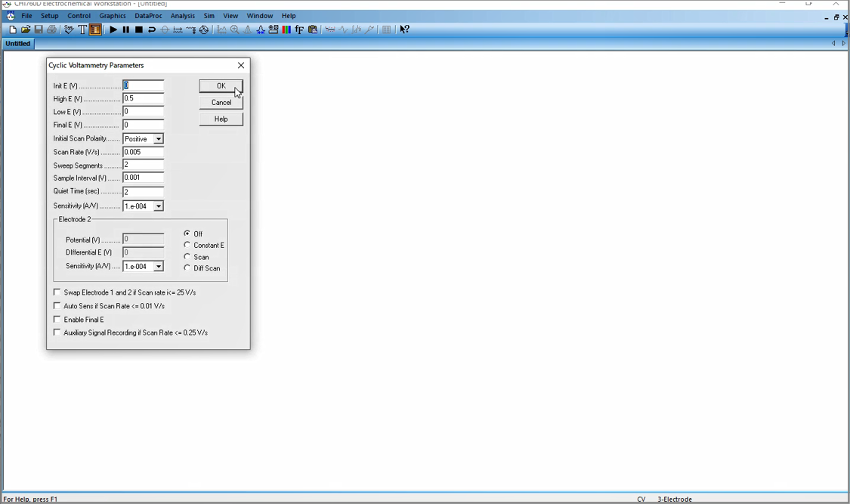
Task: Click the Font 'fF' toolbar icon
Action: (299, 29)
